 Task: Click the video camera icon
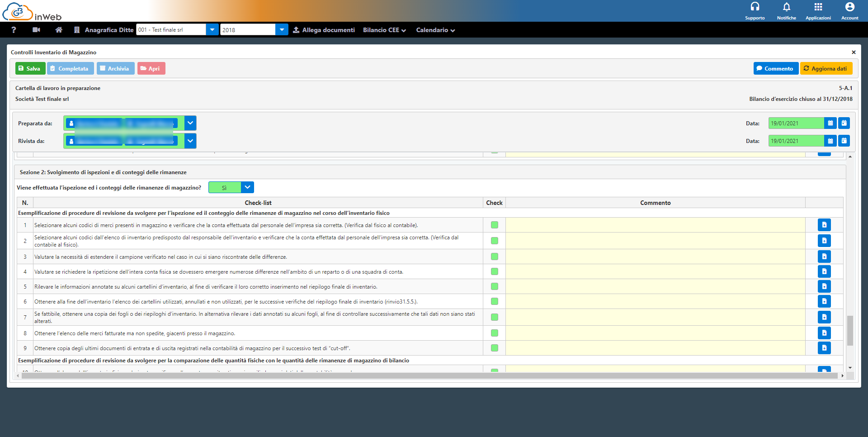(37, 30)
